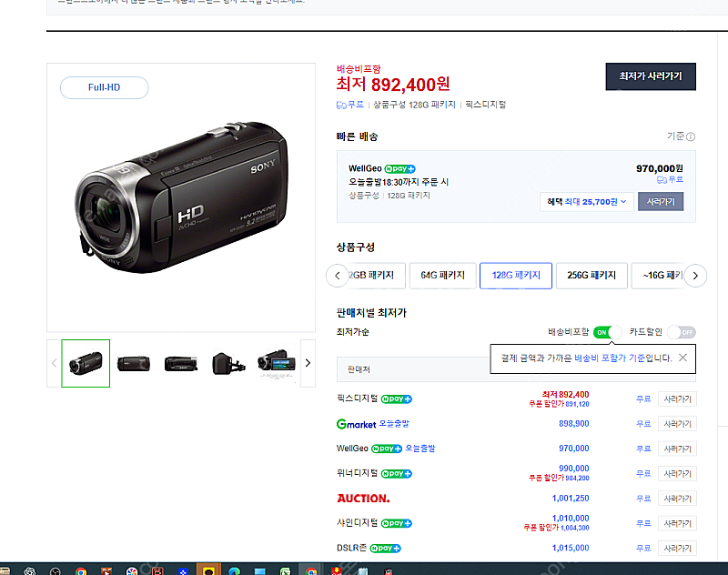
Task: Open Microsoft Edge from the taskbar
Action: pyautogui.click(x=235, y=571)
